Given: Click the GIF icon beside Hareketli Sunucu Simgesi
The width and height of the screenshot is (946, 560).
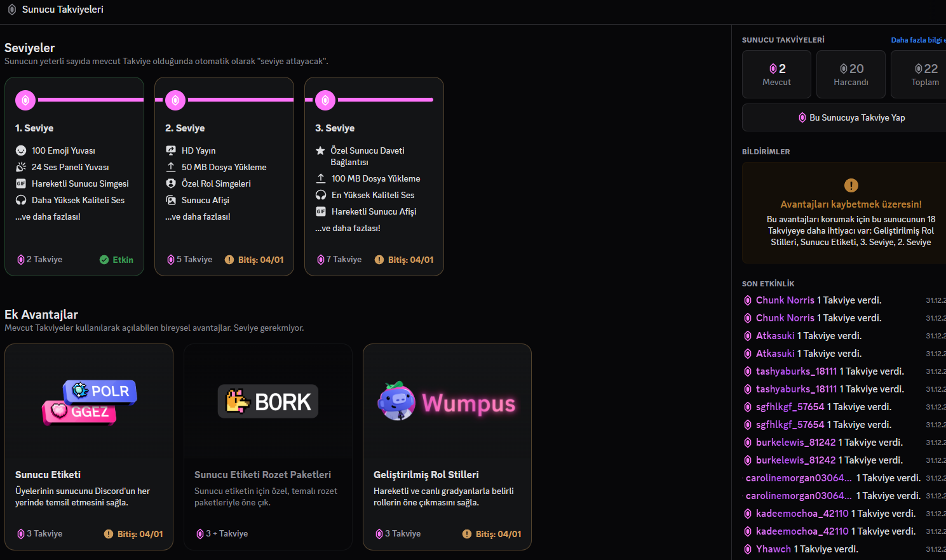Looking at the screenshot, I should [x=21, y=183].
